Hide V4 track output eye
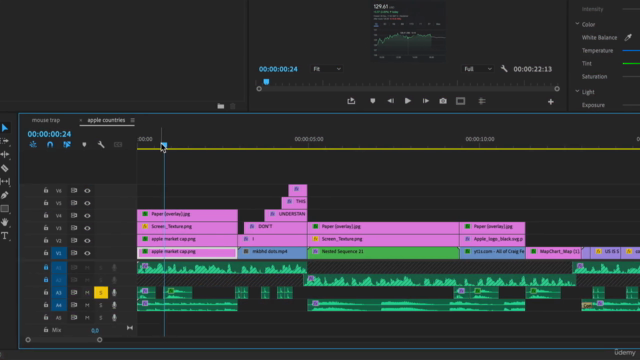Screen dimensions: 640x360 click(x=87, y=216)
